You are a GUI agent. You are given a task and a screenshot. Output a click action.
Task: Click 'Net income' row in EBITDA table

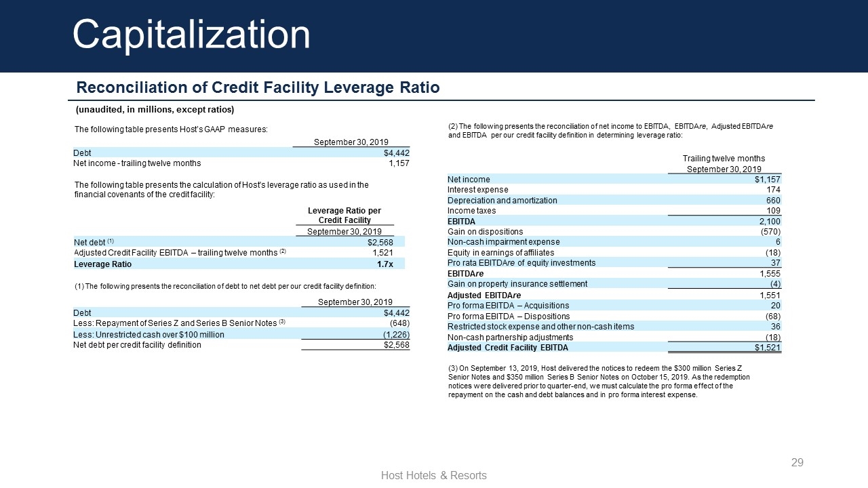click(469, 179)
